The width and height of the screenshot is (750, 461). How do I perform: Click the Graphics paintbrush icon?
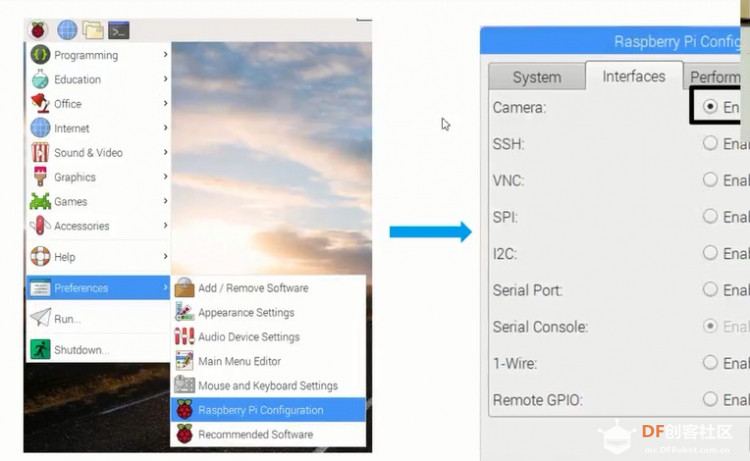click(40, 176)
